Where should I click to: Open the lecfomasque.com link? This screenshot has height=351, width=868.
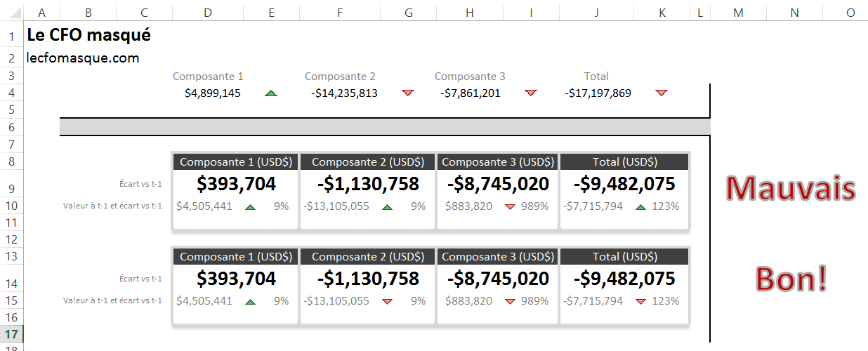tap(83, 58)
